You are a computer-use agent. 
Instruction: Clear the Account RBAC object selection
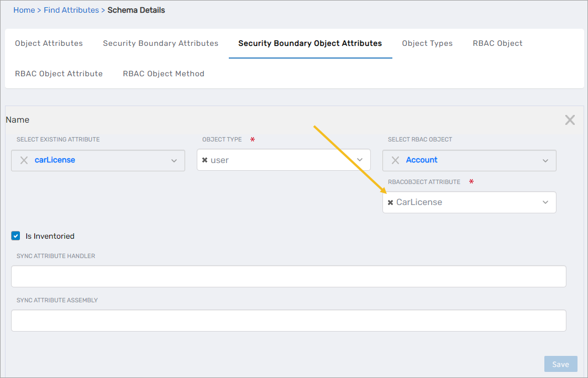click(x=395, y=160)
